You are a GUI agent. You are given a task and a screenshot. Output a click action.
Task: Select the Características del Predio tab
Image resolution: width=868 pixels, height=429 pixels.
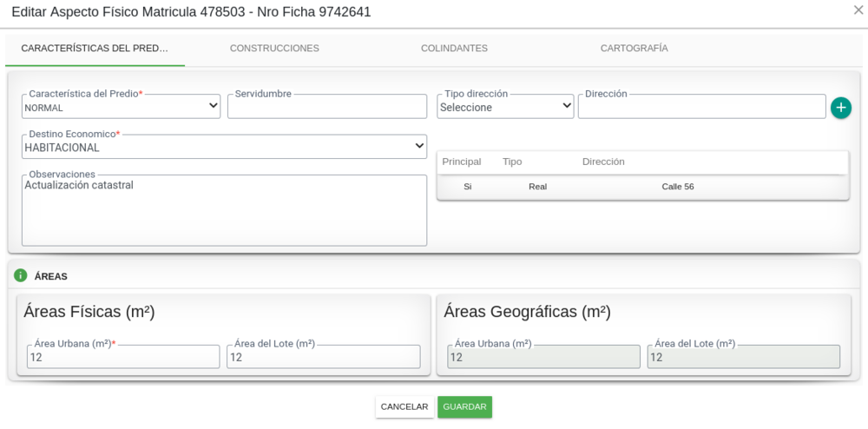[95, 49]
